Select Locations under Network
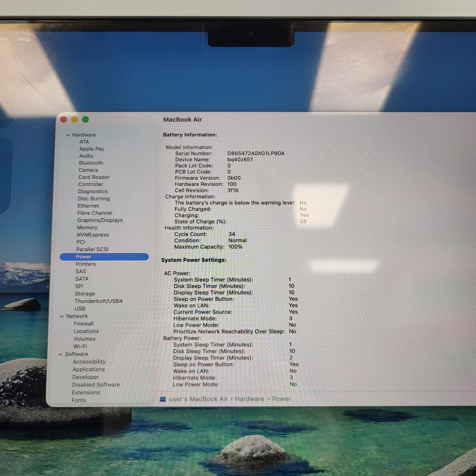 click(x=86, y=331)
